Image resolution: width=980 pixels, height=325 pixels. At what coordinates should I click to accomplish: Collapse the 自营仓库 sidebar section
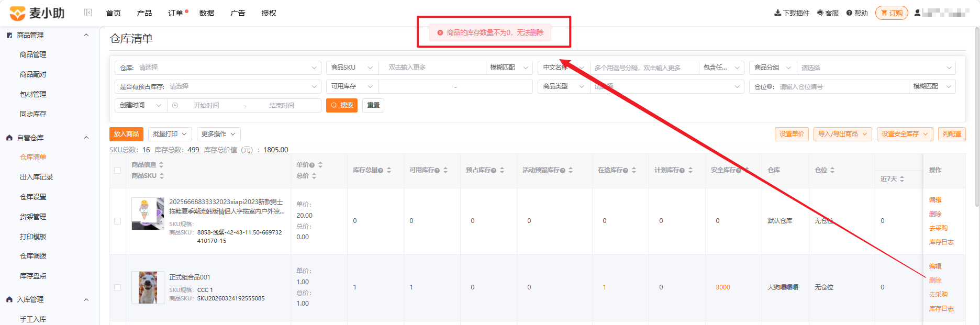click(x=86, y=138)
